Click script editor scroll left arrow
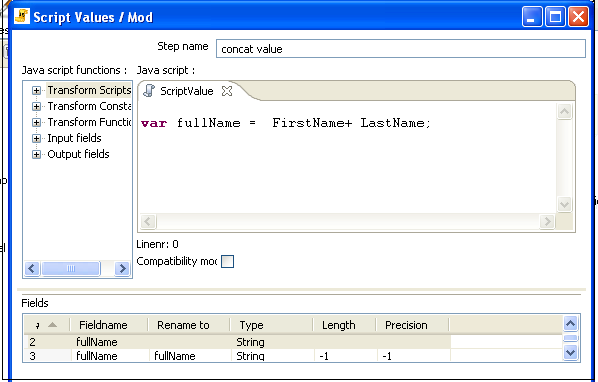The height and width of the screenshot is (382, 598). click(148, 221)
